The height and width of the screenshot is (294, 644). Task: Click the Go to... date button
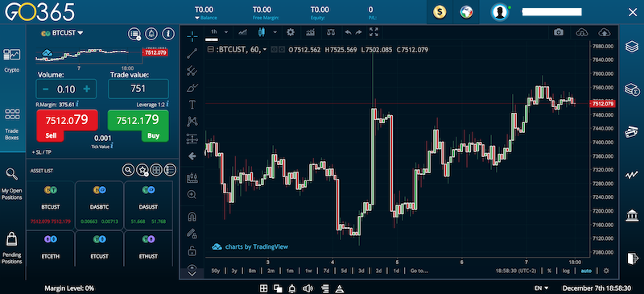pos(419,271)
